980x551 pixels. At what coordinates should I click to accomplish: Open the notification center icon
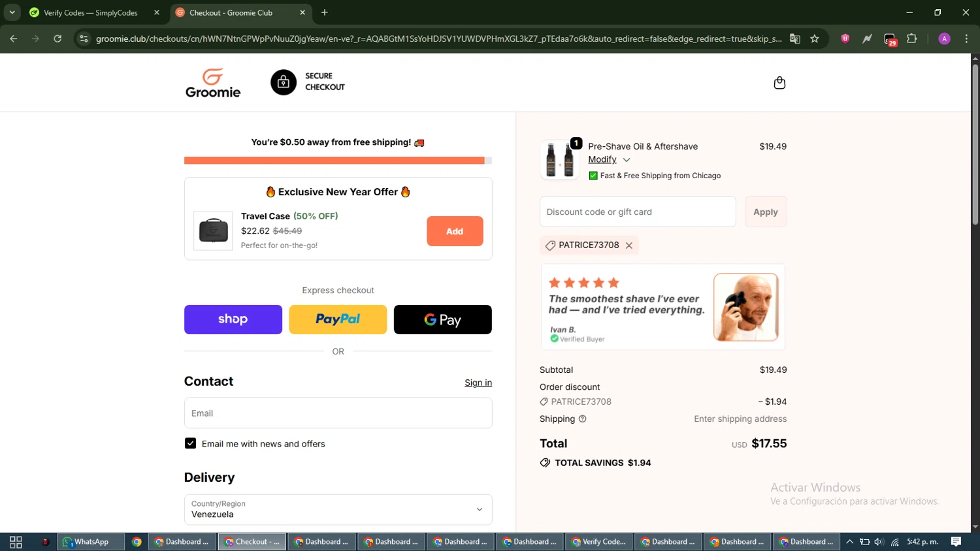pyautogui.click(x=956, y=542)
